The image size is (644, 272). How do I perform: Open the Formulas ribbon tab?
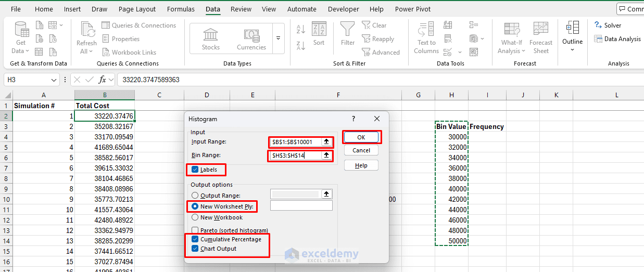click(x=181, y=9)
